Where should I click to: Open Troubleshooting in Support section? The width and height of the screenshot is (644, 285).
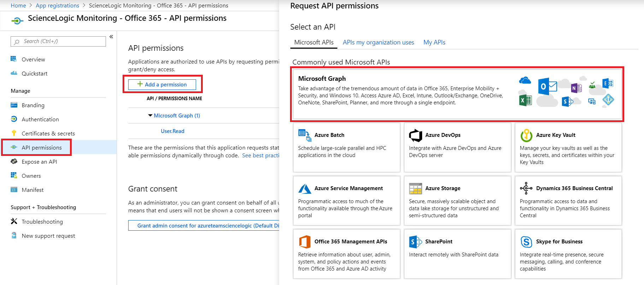(42, 222)
